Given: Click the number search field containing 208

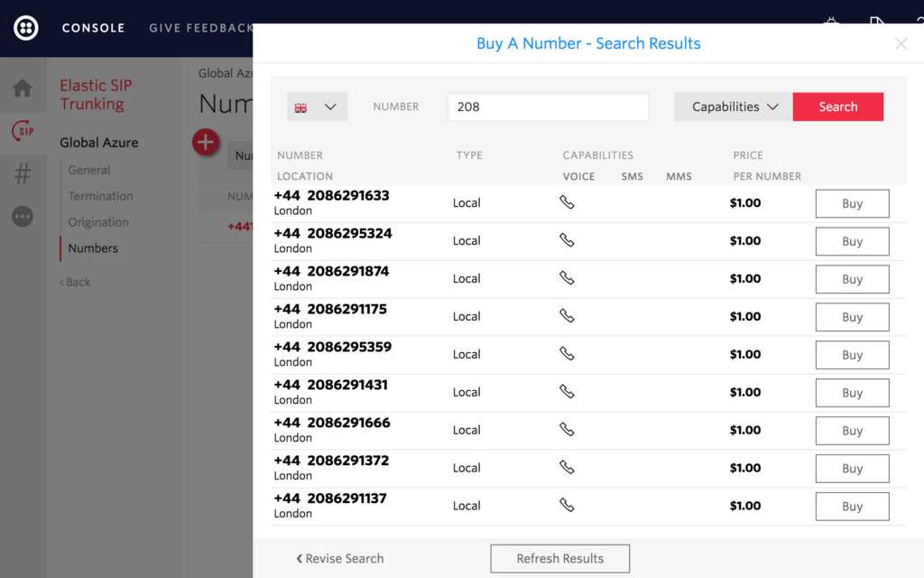Looking at the screenshot, I should [x=548, y=107].
